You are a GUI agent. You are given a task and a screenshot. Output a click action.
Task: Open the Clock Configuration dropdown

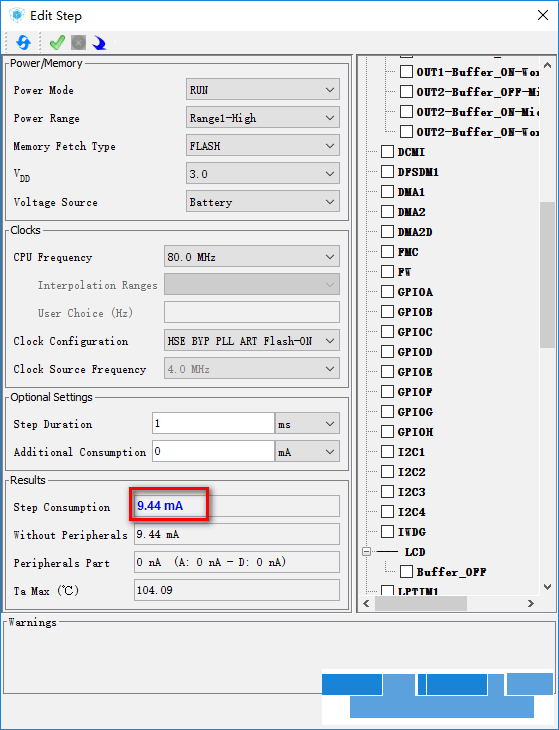click(252, 340)
